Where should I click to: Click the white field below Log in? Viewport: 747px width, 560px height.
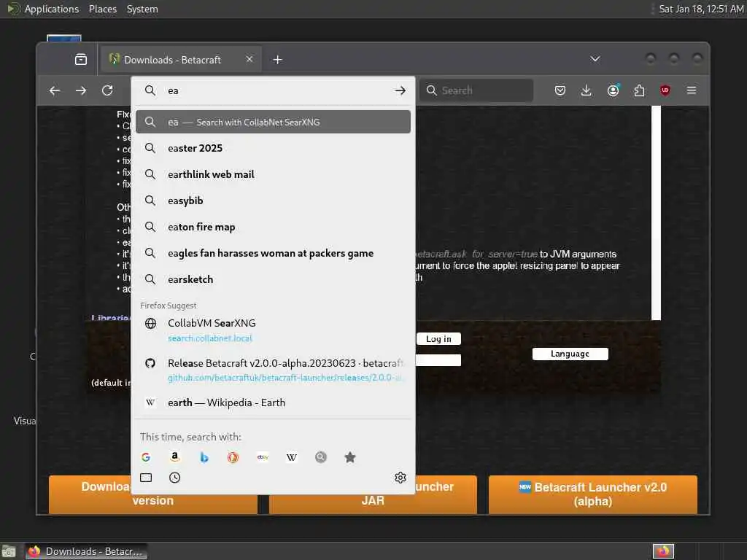(x=438, y=360)
